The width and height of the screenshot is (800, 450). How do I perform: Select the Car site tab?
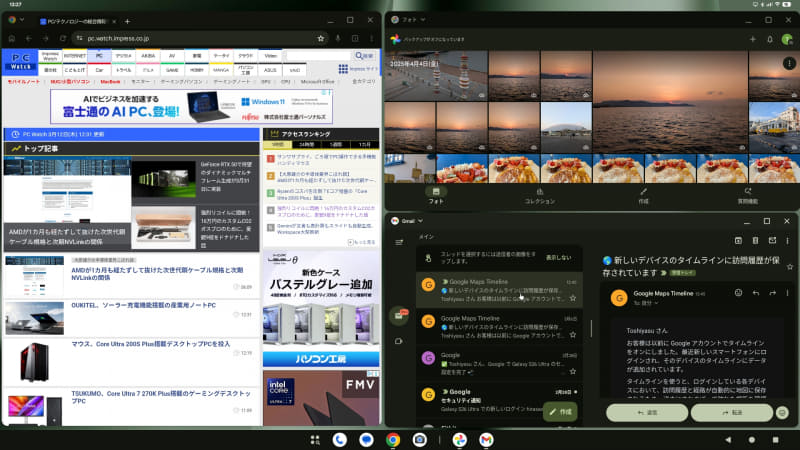[99, 70]
